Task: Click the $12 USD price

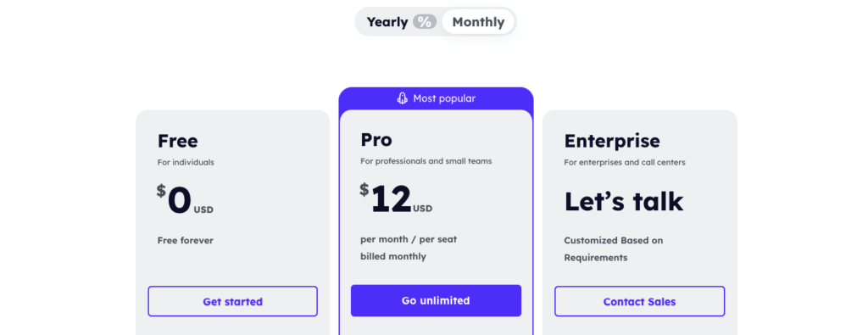Action: (x=396, y=198)
